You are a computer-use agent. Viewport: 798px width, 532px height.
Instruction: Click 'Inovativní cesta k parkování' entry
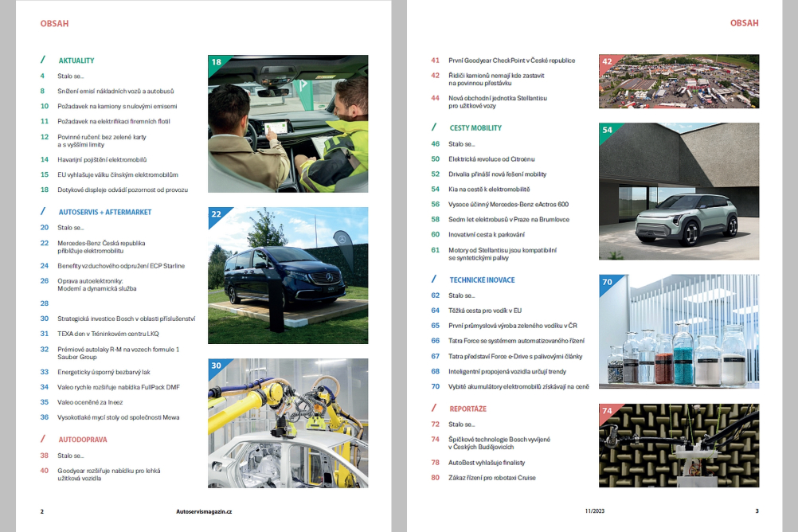[x=487, y=235]
